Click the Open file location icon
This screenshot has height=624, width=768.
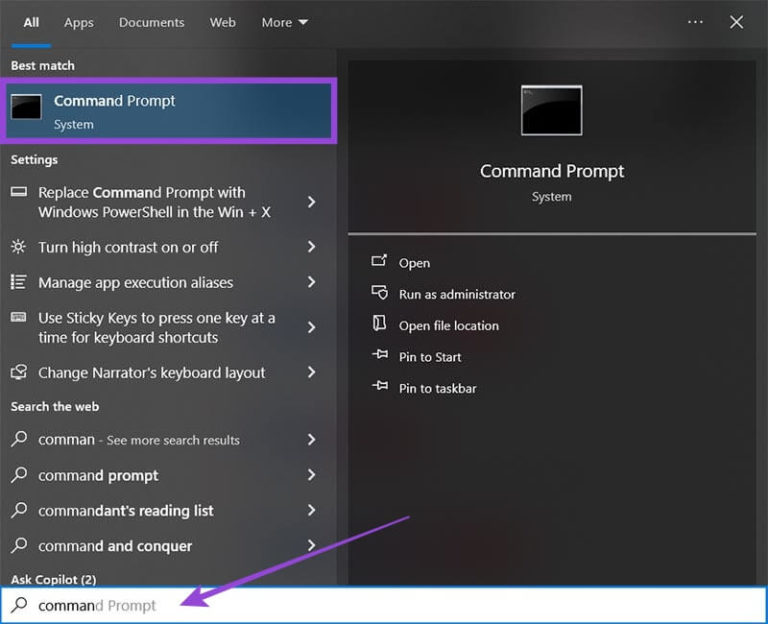[379, 323]
